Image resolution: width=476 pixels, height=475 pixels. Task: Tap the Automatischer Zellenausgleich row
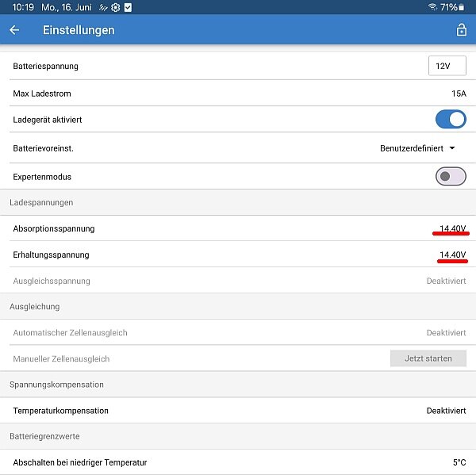coord(238,332)
